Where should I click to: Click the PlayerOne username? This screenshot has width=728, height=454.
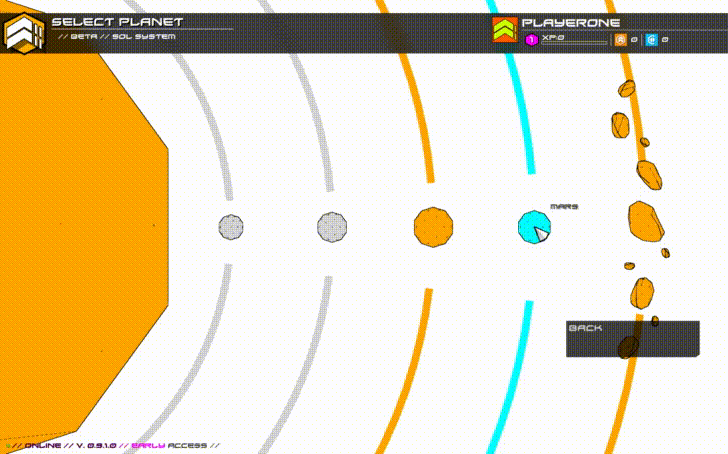click(x=571, y=22)
